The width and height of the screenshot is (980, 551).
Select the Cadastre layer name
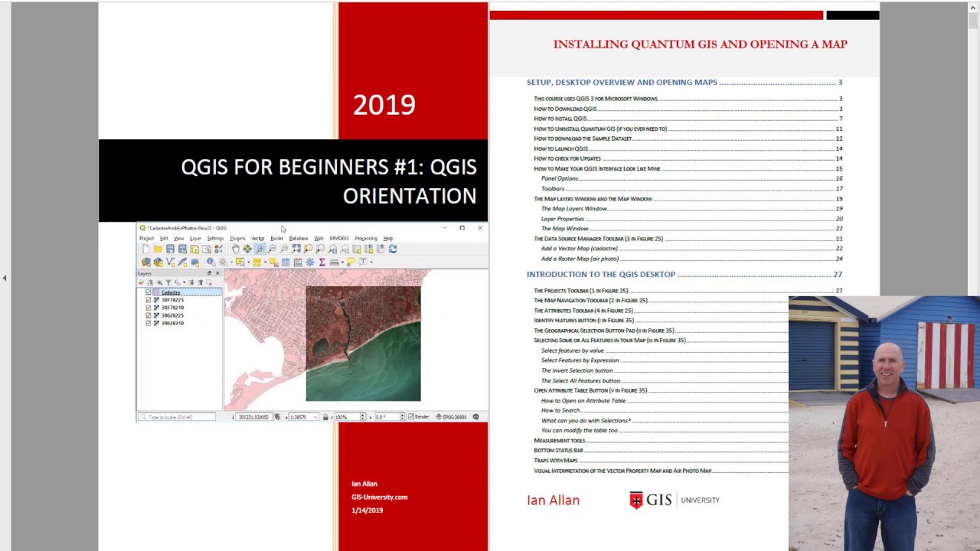pyautogui.click(x=171, y=292)
